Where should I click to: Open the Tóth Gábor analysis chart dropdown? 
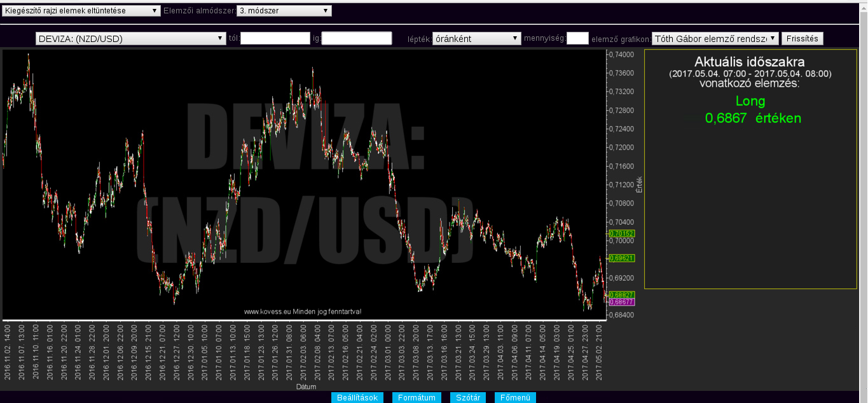point(715,39)
